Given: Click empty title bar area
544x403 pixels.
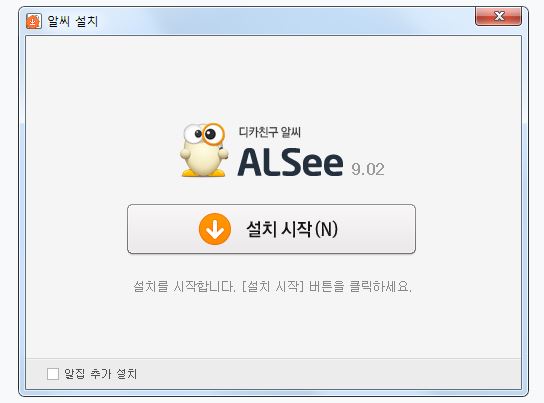Looking at the screenshot, I should pyautogui.click(x=278, y=21).
